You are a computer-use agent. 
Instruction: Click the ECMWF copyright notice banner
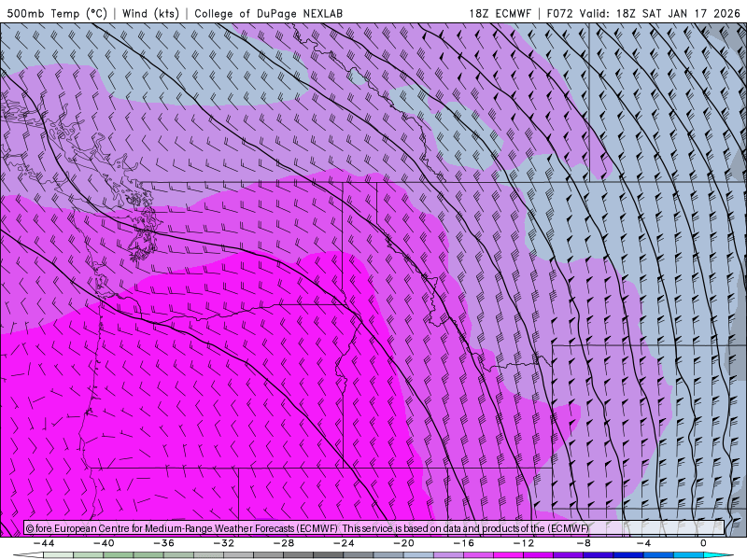tap(374, 528)
